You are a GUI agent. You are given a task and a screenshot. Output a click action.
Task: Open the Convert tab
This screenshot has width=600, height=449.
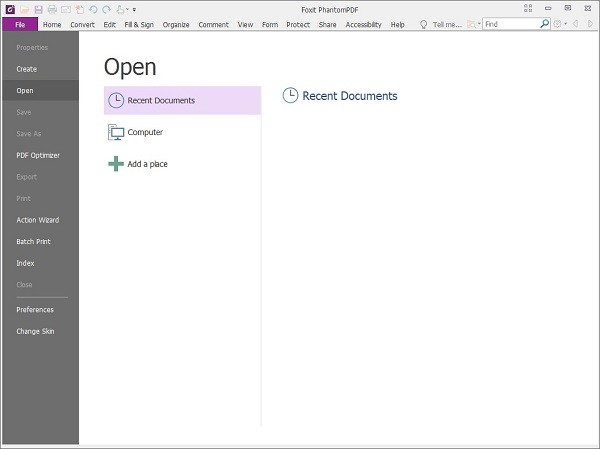coord(82,24)
